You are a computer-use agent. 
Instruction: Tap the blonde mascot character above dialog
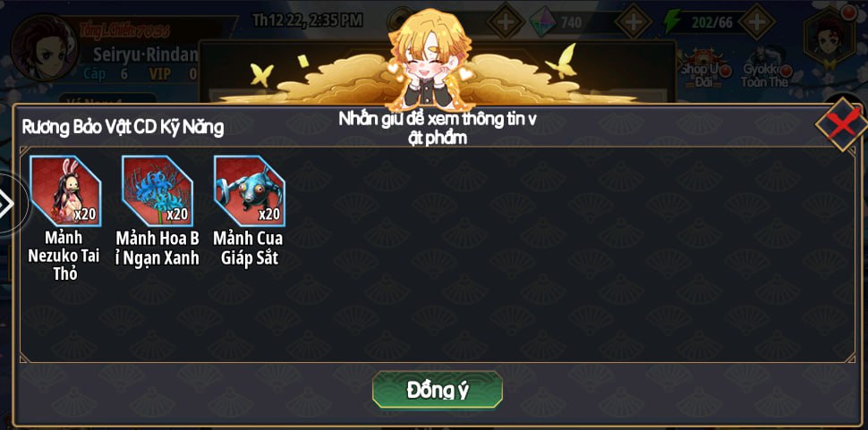tap(430, 58)
